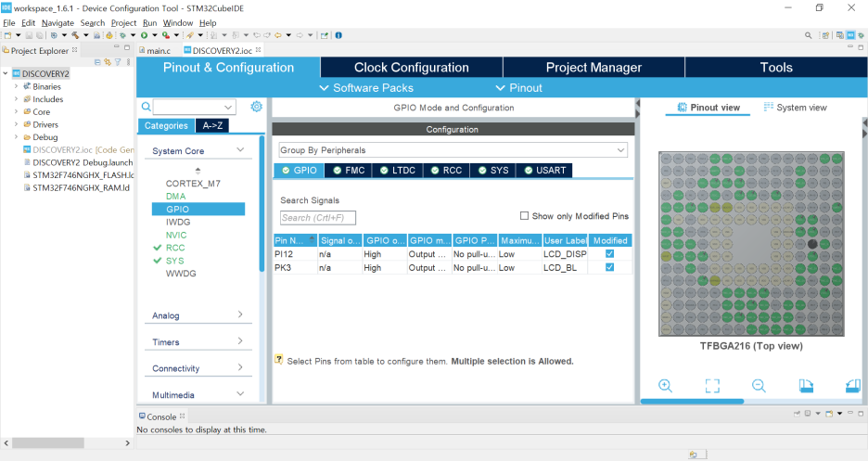Click the Open Perspective icon
Image resolution: width=868 pixels, height=461 pixels.
tap(825, 35)
